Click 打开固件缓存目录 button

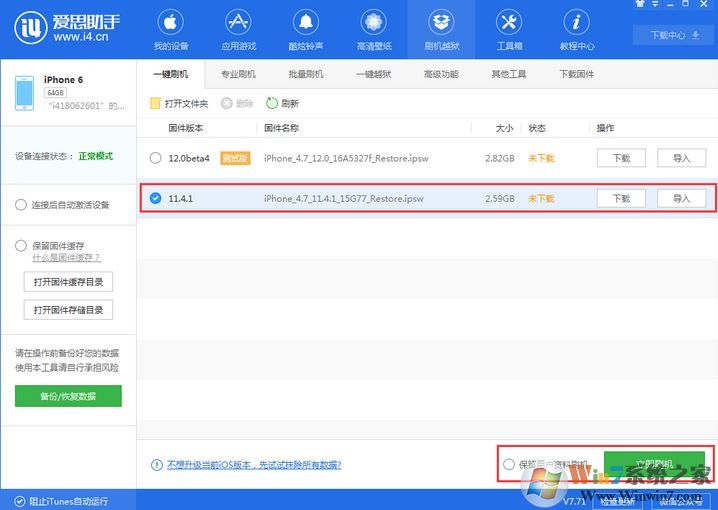point(68,282)
